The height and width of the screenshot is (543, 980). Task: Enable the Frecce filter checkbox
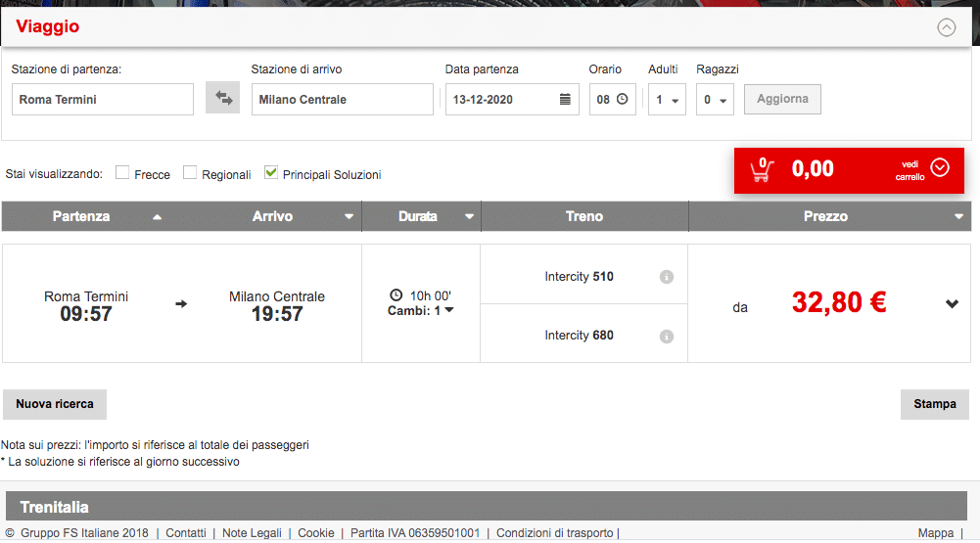pyautogui.click(x=122, y=173)
